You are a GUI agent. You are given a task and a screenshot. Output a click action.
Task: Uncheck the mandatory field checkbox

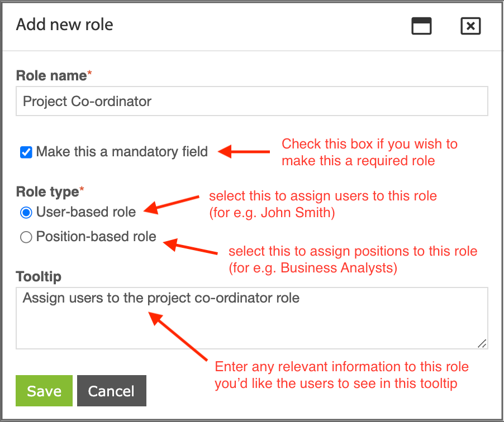[26, 152]
